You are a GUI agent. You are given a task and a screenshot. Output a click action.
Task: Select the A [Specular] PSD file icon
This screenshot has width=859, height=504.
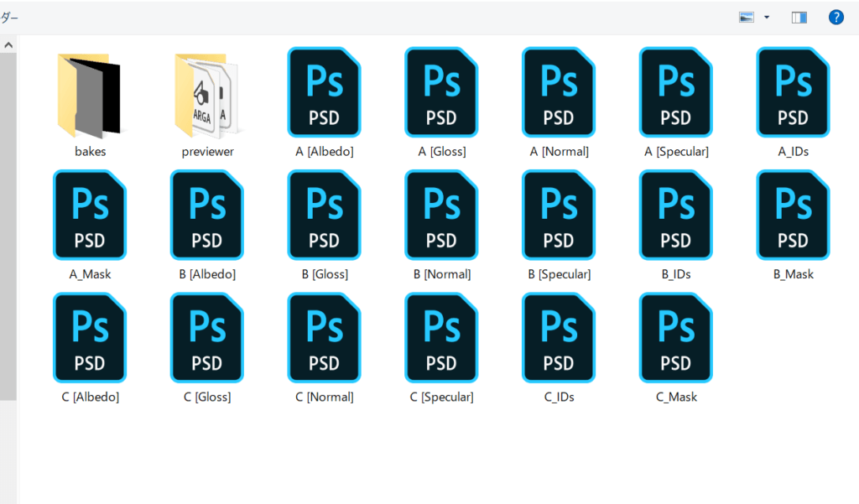[x=676, y=92]
